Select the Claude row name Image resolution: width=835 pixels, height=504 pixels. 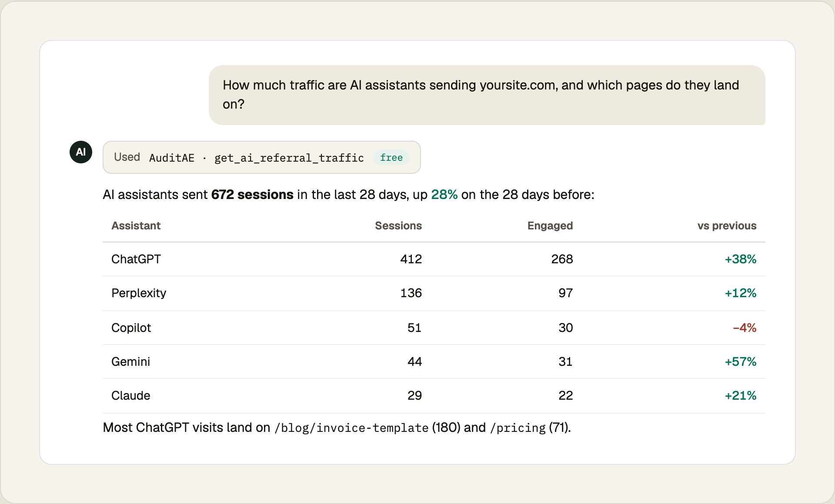pos(131,396)
